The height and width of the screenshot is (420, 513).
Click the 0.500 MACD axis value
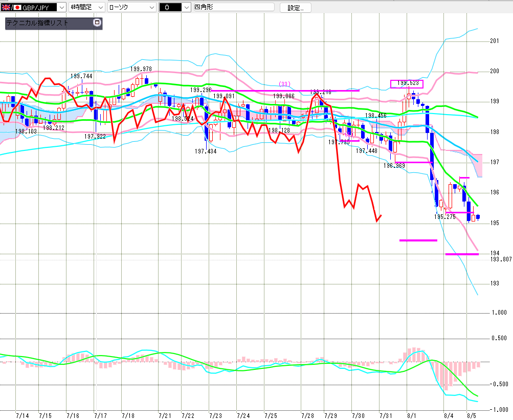coord(499,338)
